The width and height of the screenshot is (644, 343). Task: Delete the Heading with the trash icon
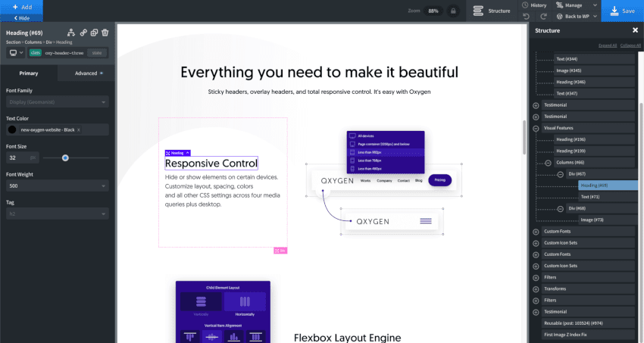[x=105, y=33]
